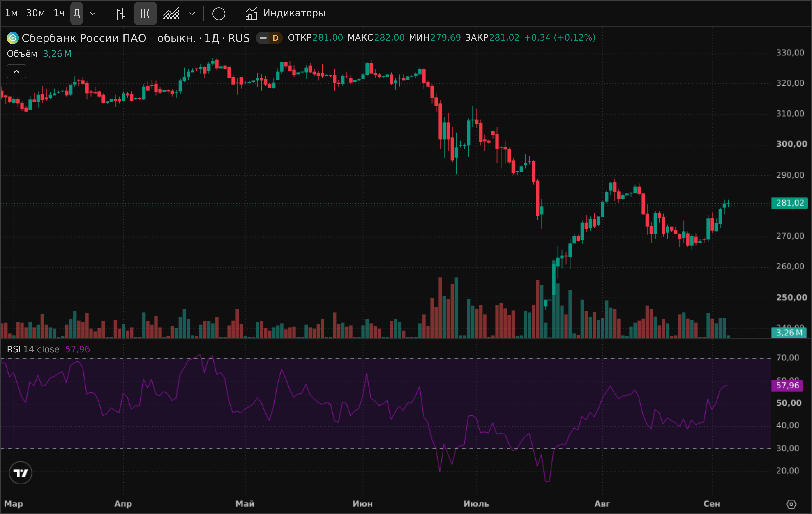
Task: Click the 50,00 RSI axis label
Action: click(x=789, y=403)
